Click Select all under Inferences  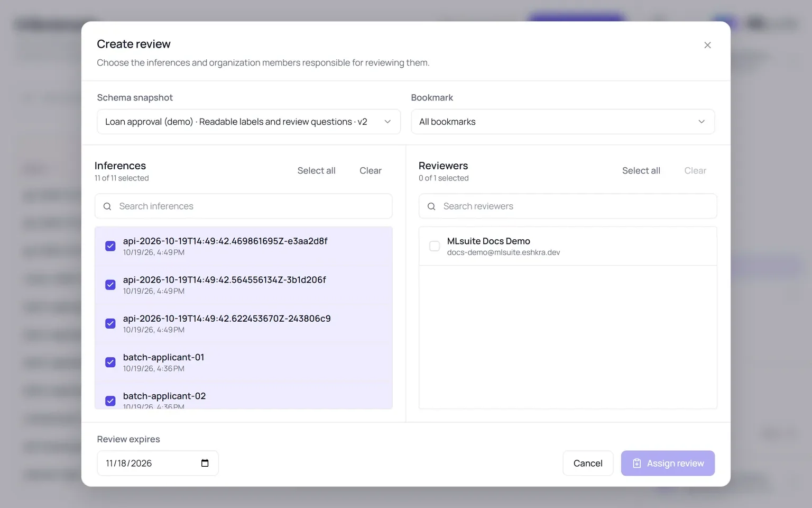tap(316, 170)
